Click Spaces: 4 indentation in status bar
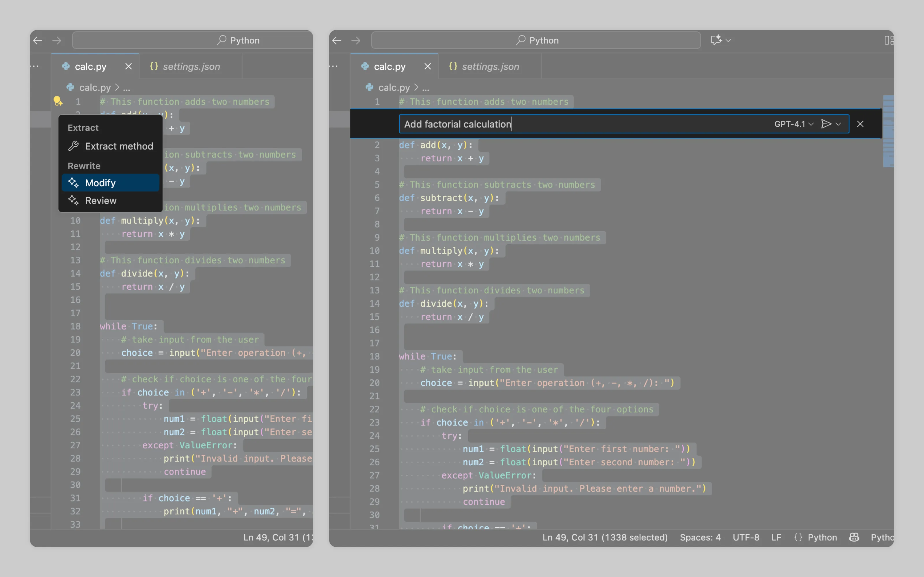Screen dimensions: 924x577 [700, 537]
